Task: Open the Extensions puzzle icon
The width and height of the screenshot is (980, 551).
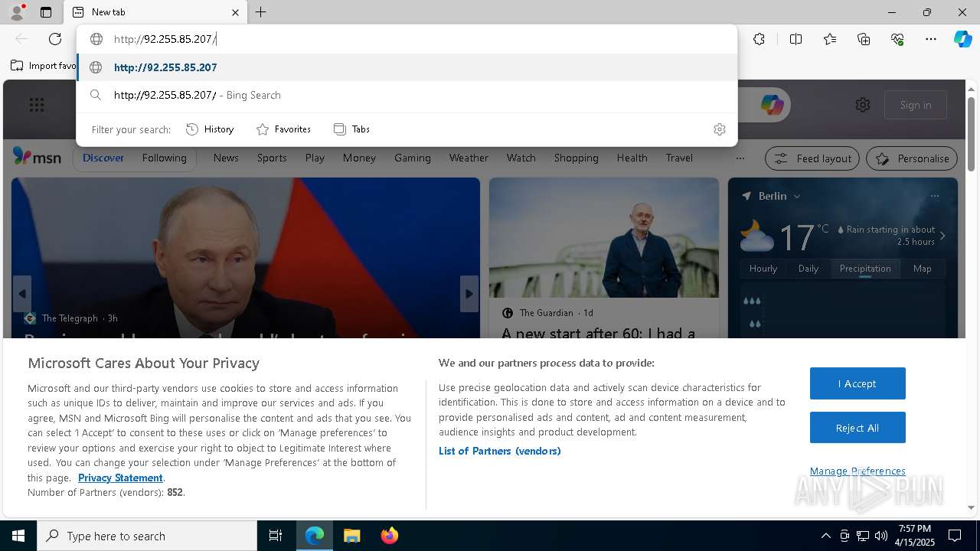Action: coord(759,39)
